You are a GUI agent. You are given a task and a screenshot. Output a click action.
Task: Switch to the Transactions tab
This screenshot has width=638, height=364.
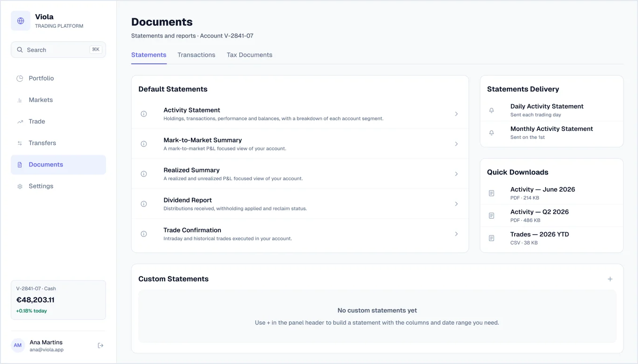196,55
